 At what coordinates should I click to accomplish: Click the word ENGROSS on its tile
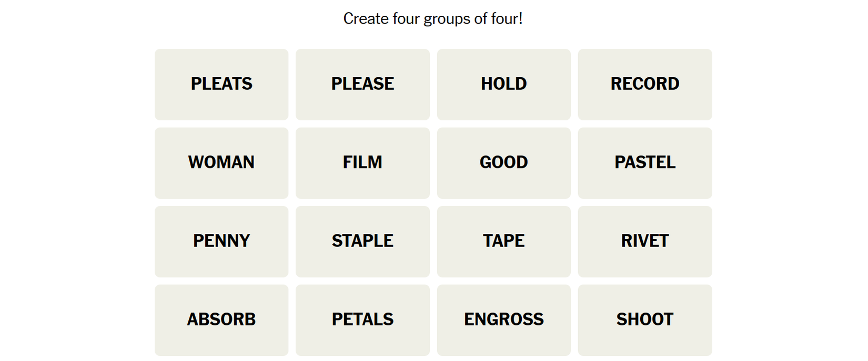pyautogui.click(x=503, y=319)
